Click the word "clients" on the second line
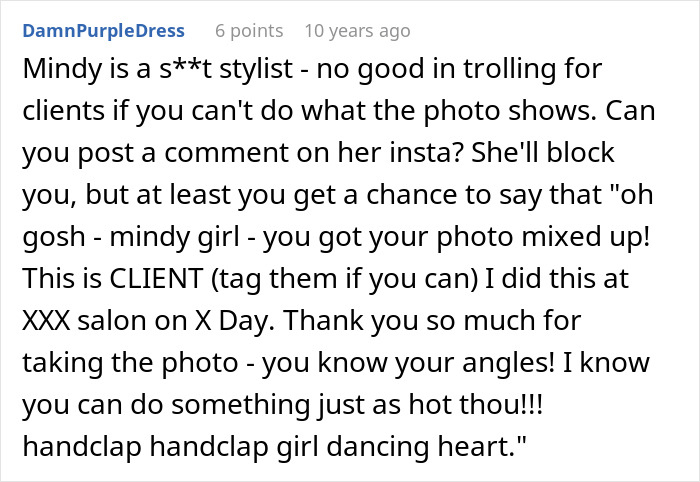 pos(63,111)
